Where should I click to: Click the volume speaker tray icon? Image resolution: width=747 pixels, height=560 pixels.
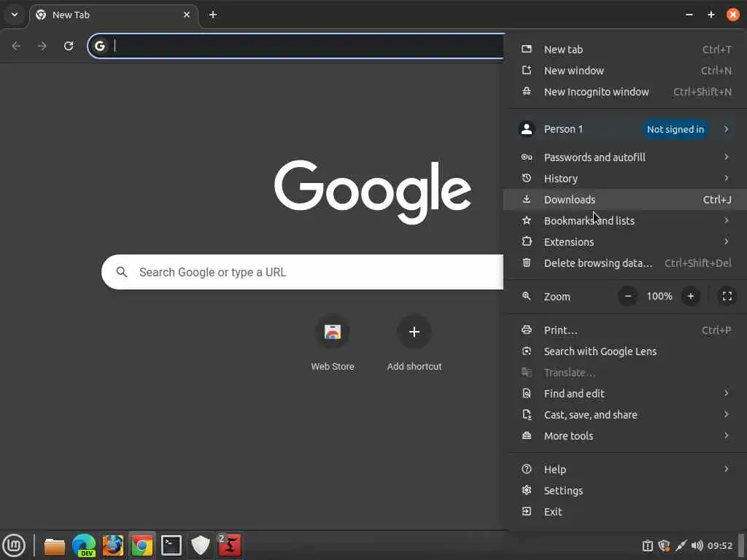click(697, 545)
